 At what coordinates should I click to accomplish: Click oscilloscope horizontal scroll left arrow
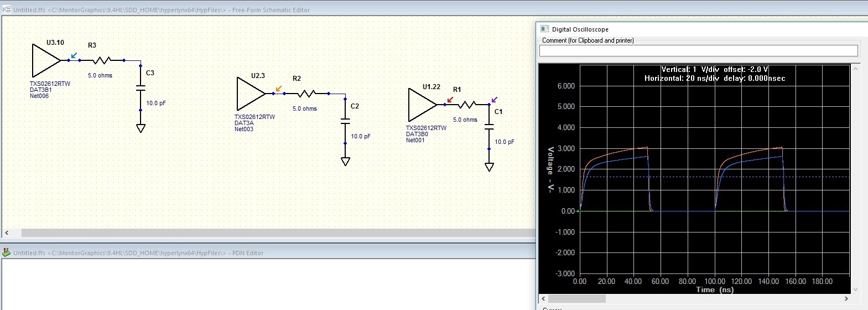[x=543, y=298]
